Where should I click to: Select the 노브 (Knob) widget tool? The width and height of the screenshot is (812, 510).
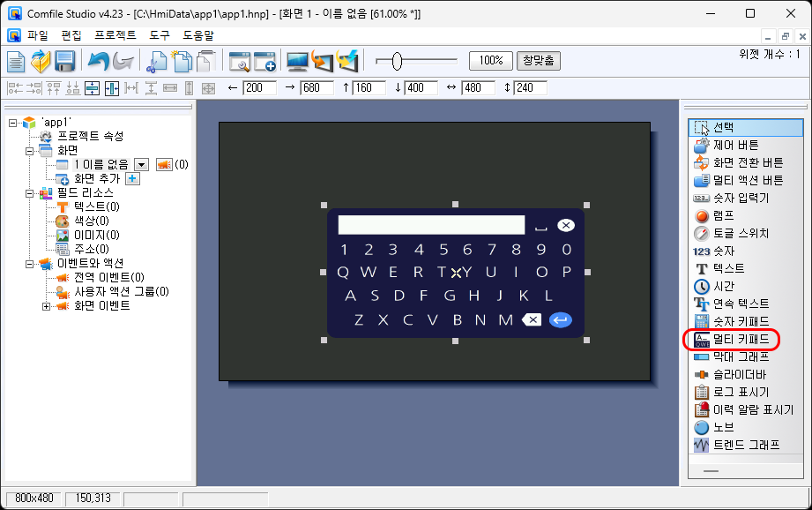[x=723, y=427]
